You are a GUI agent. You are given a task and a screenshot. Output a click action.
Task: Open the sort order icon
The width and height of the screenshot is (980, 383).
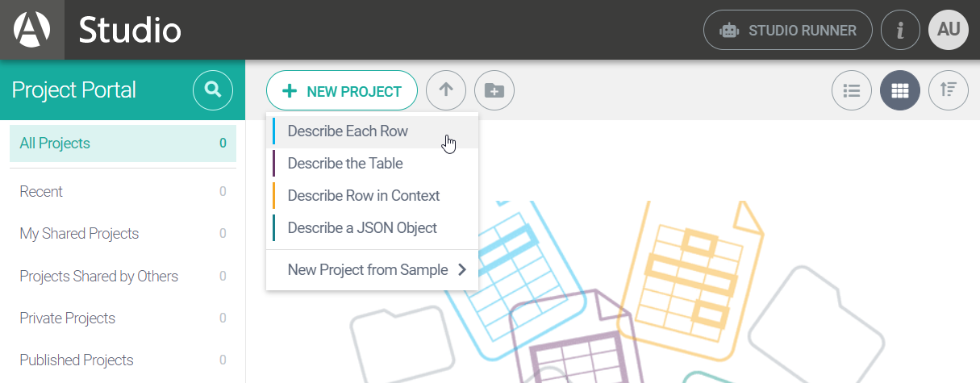(949, 91)
